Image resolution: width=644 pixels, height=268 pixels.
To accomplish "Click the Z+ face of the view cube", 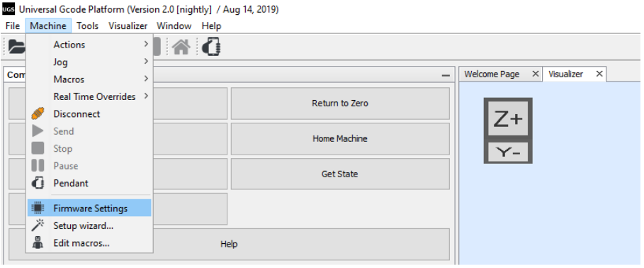I will [508, 120].
